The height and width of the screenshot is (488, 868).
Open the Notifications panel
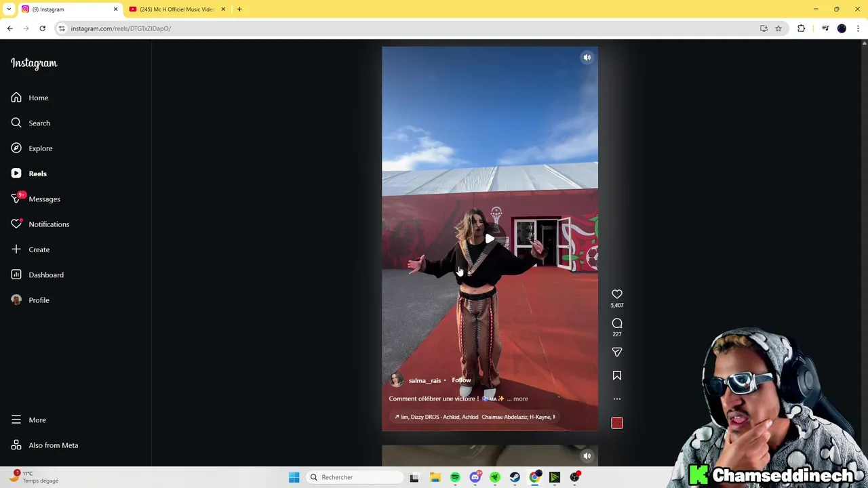tap(40, 224)
